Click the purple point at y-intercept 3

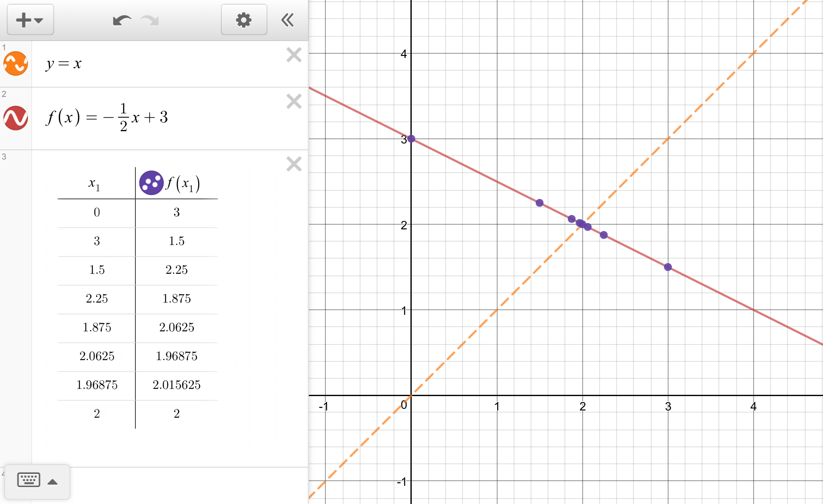pyautogui.click(x=411, y=139)
